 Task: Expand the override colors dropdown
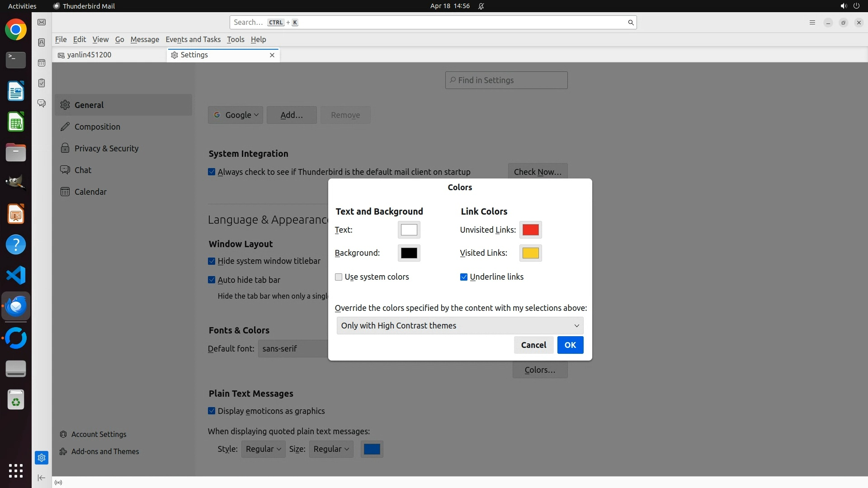click(x=460, y=326)
